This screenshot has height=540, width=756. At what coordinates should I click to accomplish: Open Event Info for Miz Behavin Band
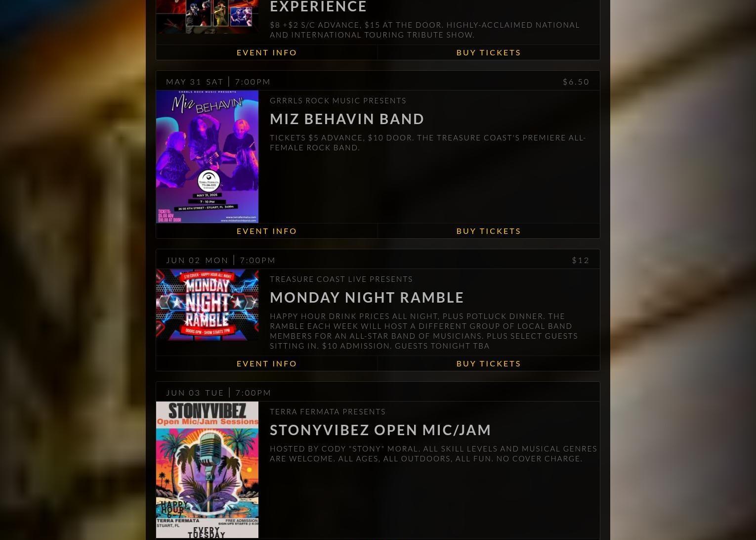tap(267, 231)
